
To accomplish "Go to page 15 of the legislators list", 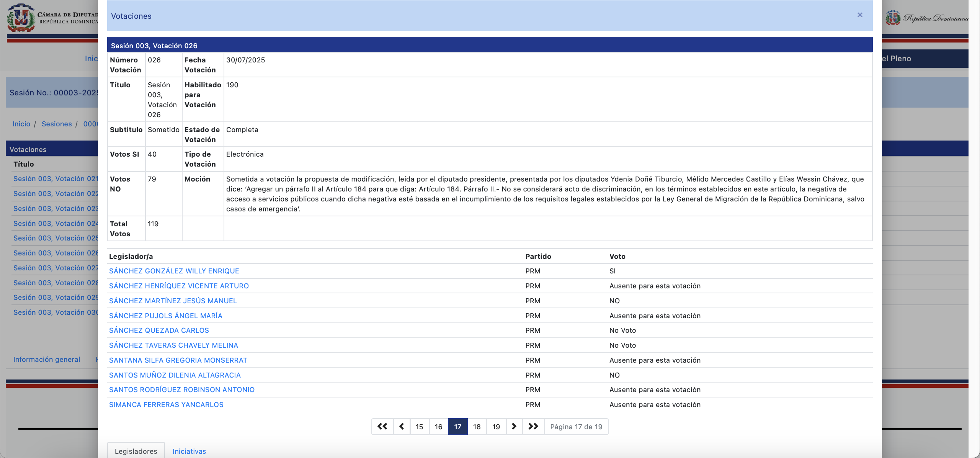I will (420, 427).
